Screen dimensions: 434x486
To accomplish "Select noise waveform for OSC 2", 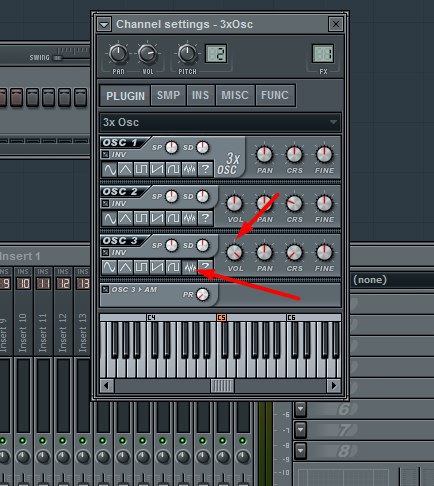I will coord(189,218).
